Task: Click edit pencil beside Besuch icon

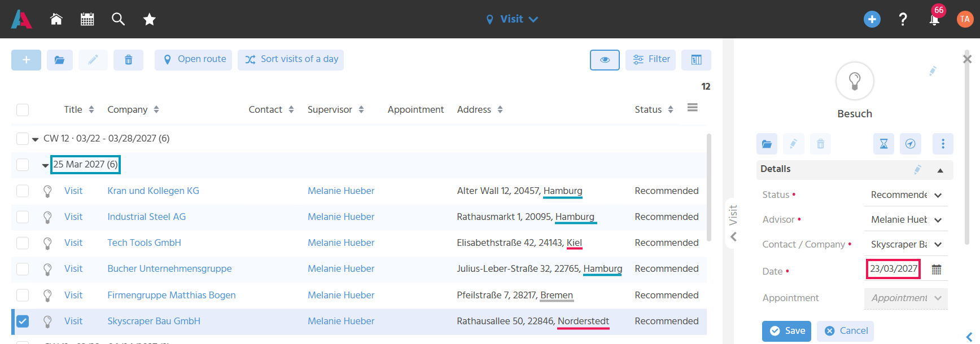Action: [x=933, y=71]
